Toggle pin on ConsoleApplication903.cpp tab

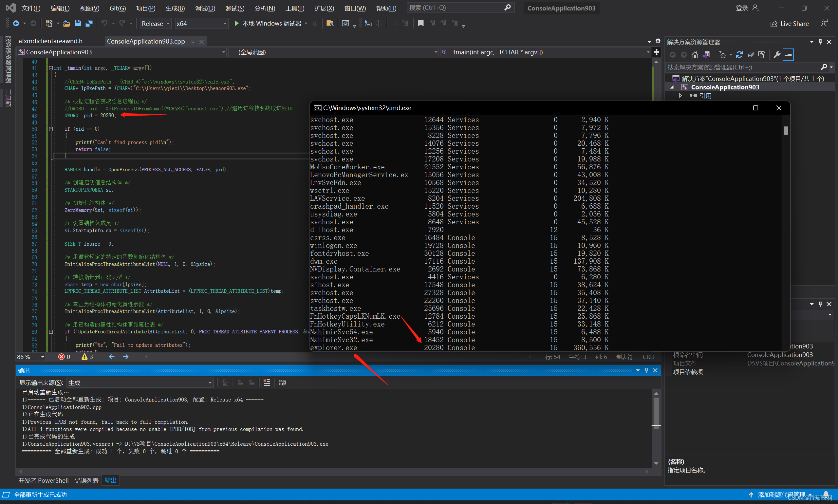point(193,42)
